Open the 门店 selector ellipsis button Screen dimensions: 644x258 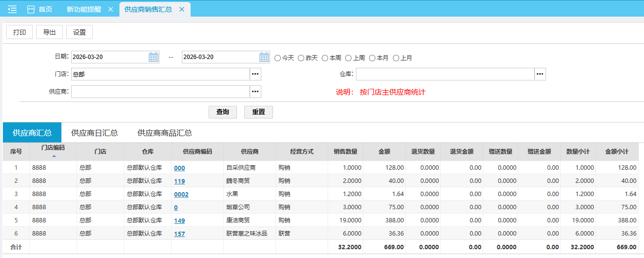click(x=255, y=74)
